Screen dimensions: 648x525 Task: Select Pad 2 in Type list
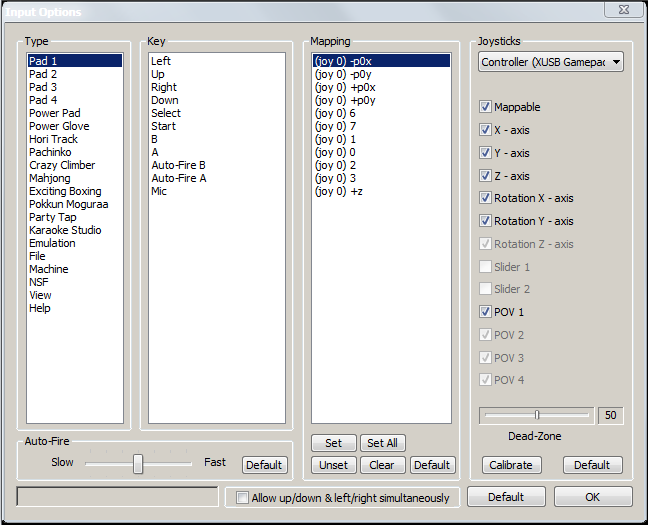click(x=75, y=74)
